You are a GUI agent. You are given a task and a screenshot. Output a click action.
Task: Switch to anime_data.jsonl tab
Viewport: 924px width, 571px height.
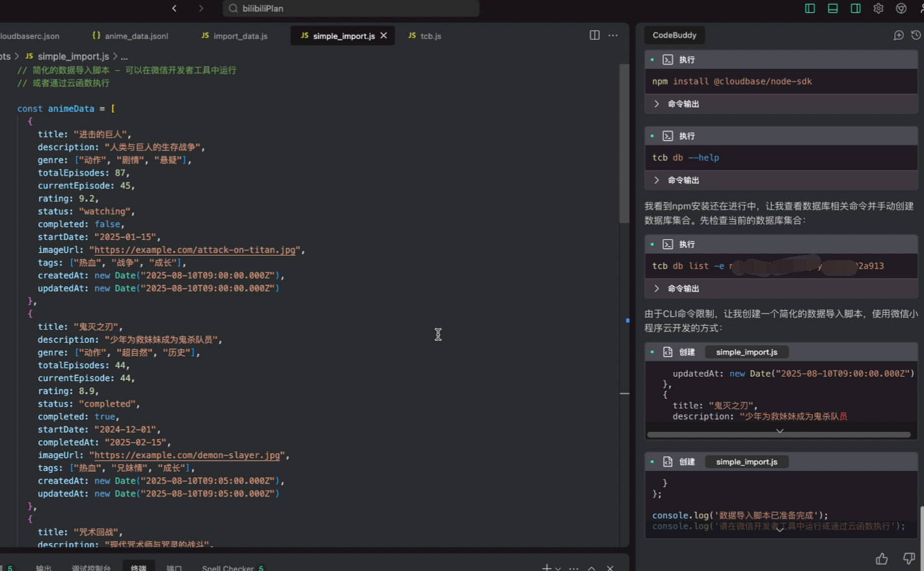pyautogui.click(x=130, y=36)
